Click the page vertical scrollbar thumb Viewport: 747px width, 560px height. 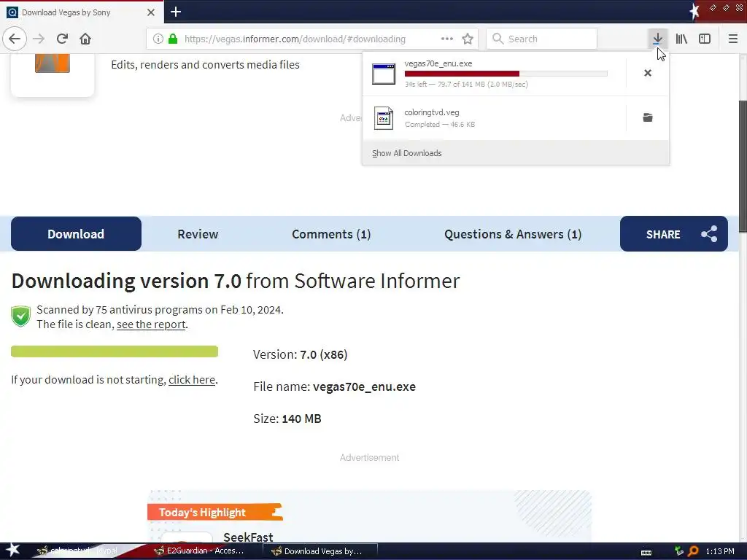point(742,167)
